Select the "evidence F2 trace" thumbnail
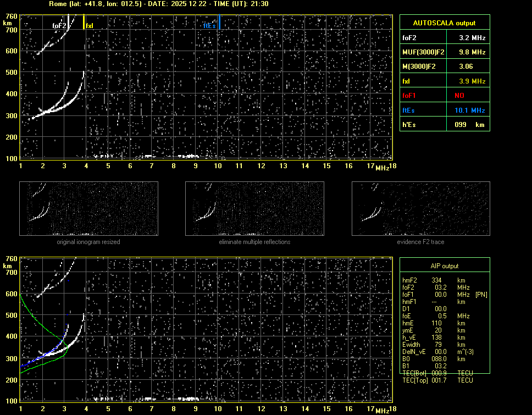 point(420,208)
